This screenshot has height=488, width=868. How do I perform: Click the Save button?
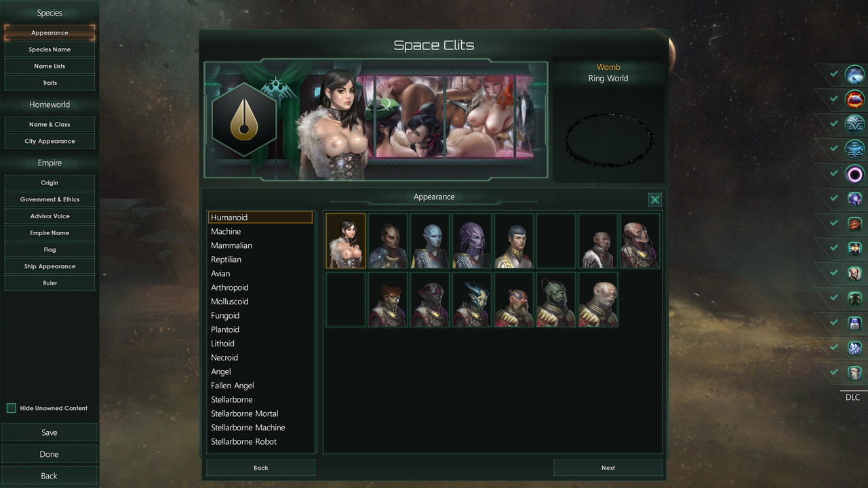pyautogui.click(x=49, y=432)
